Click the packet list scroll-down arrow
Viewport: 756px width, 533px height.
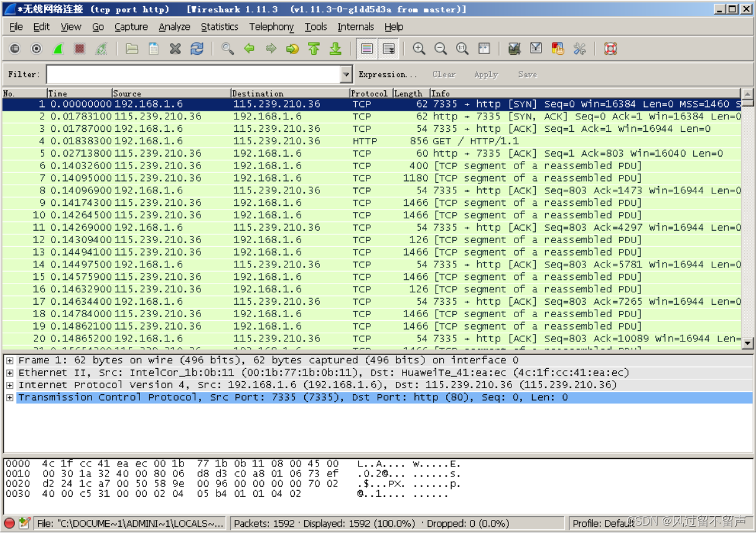point(747,343)
